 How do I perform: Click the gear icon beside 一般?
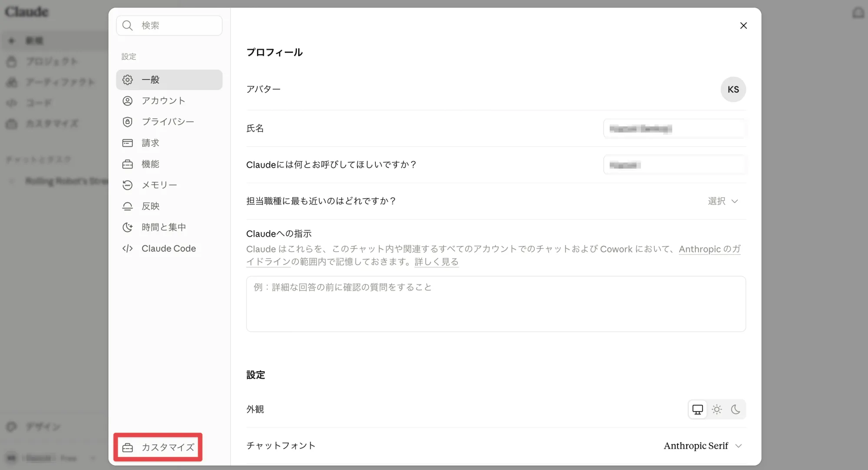coord(128,80)
